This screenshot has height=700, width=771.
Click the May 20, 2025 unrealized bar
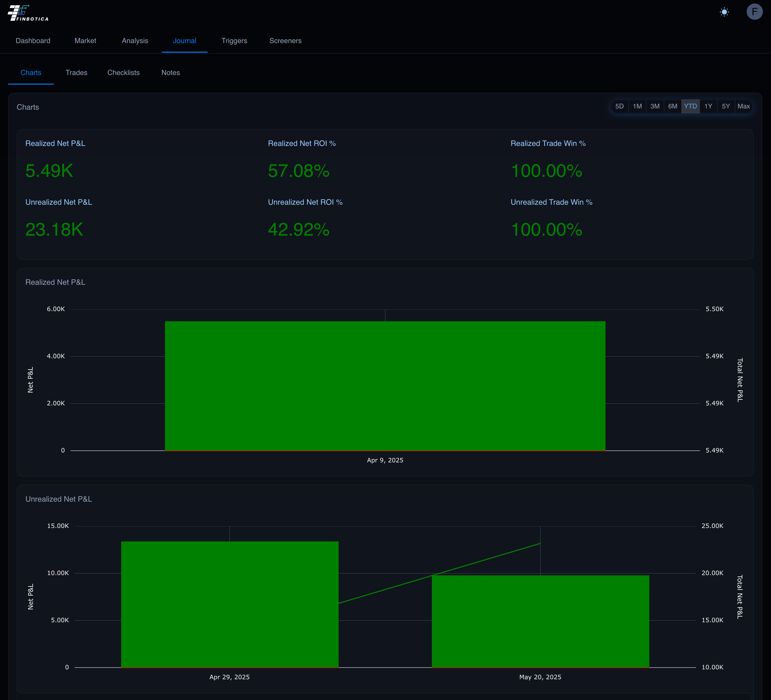coord(540,621)
